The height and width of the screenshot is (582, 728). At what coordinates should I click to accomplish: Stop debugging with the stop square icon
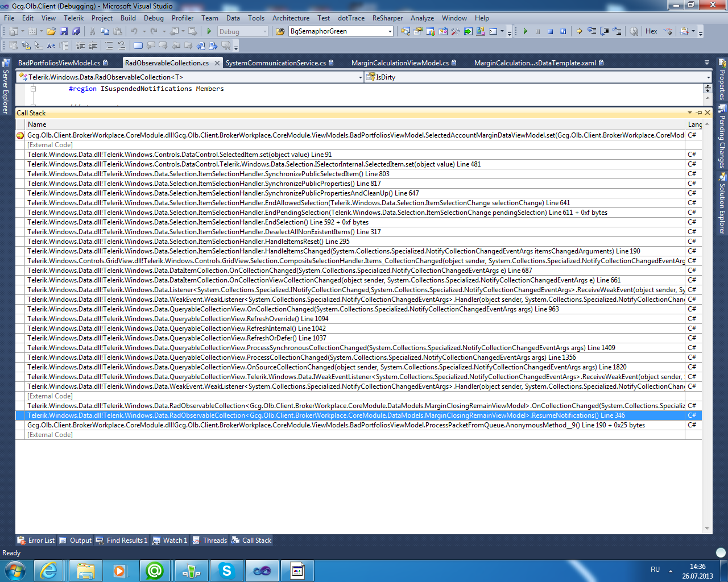pos(550,32)
